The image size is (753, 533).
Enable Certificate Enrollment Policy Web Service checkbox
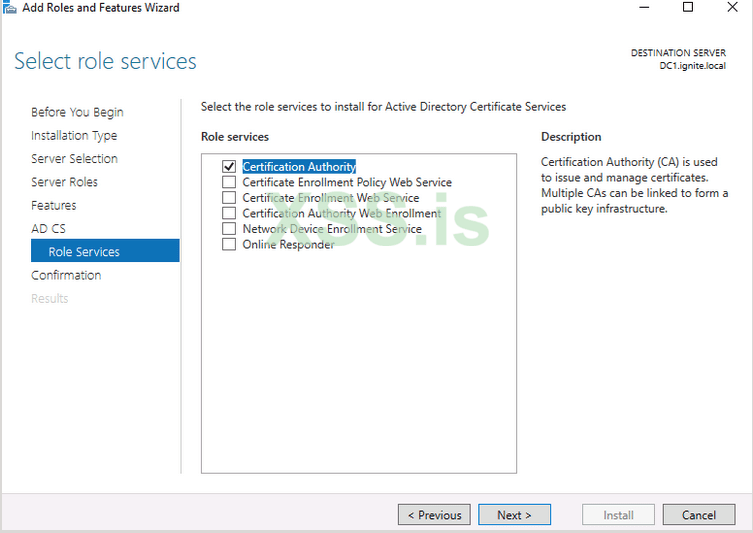[x=229, y=183]
